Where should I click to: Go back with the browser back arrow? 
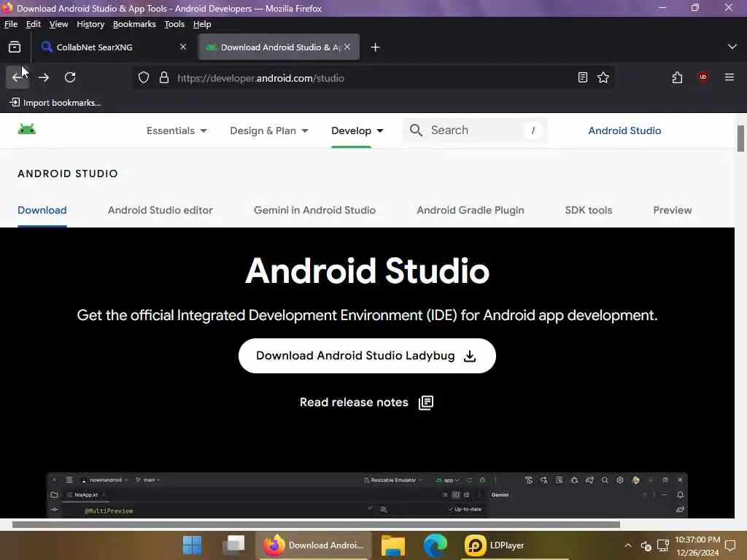click(18, 77)
